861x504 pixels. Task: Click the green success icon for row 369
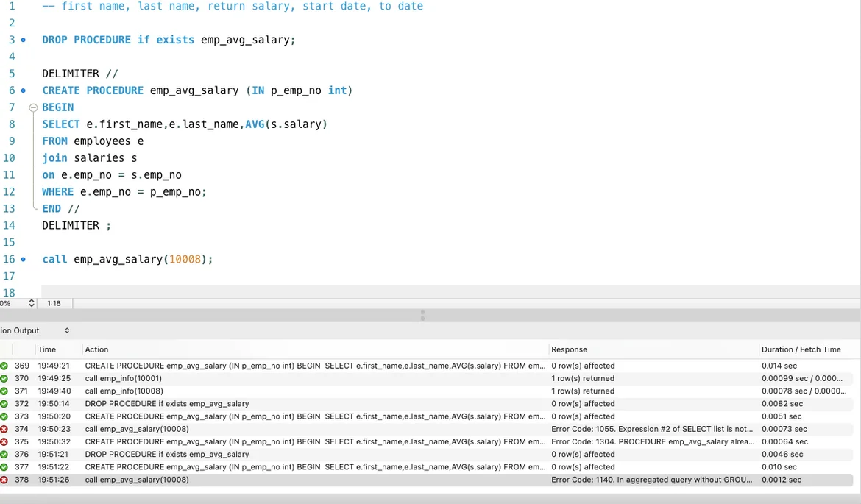[x=4, y=366]
